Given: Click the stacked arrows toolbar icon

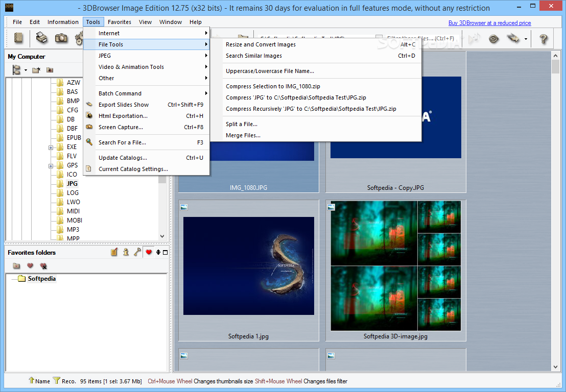Looking at the screenshot, I should [513, 38].
